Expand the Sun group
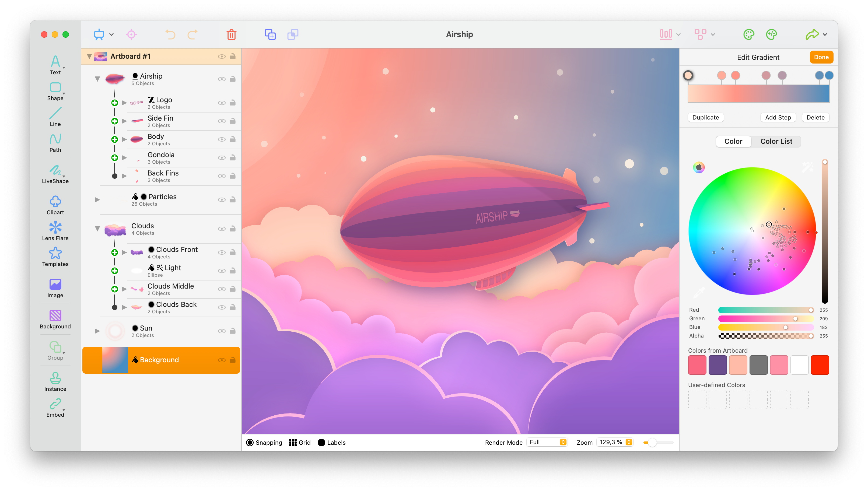 click(97, 331)
